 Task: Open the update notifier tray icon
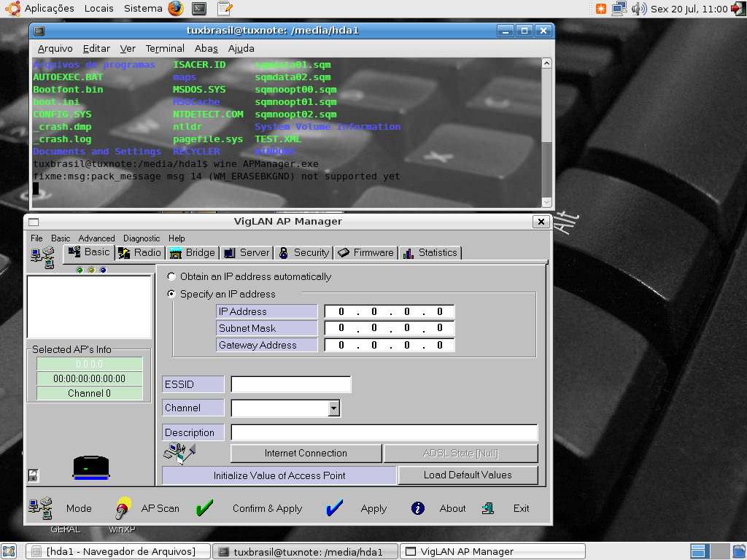[x=601, y=9]
